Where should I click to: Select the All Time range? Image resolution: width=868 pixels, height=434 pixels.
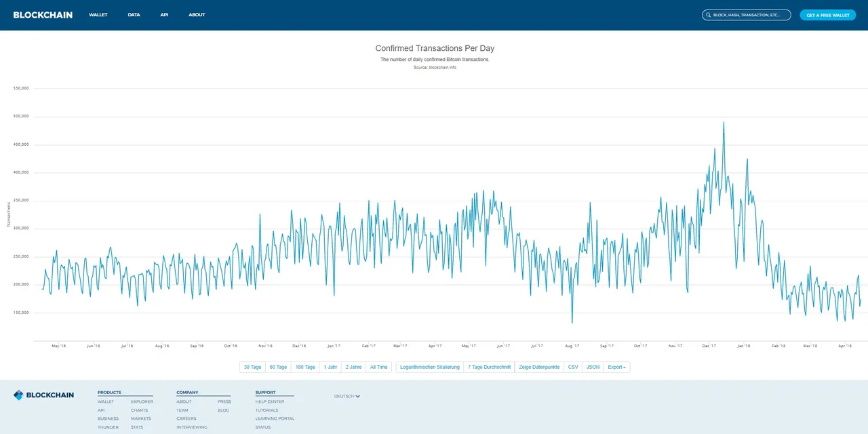pos(378,367)
